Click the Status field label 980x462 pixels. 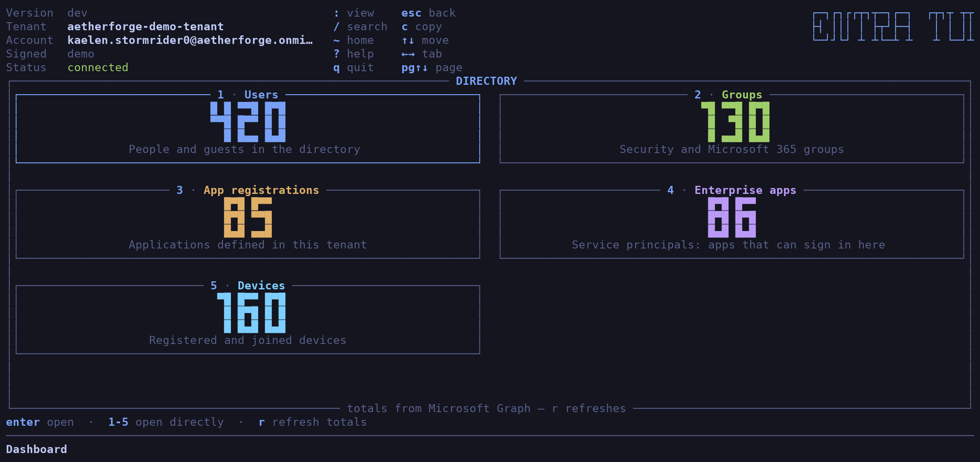[x=26, y=68]
